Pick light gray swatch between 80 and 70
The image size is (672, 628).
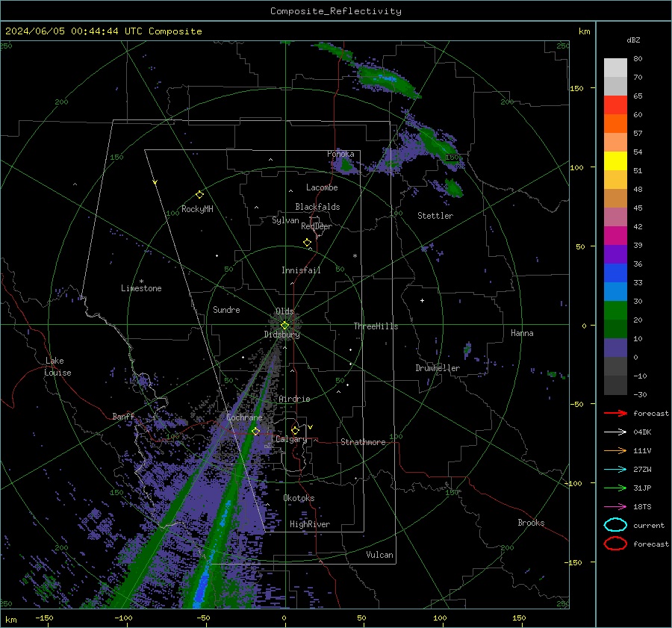(x=615, y=67)
